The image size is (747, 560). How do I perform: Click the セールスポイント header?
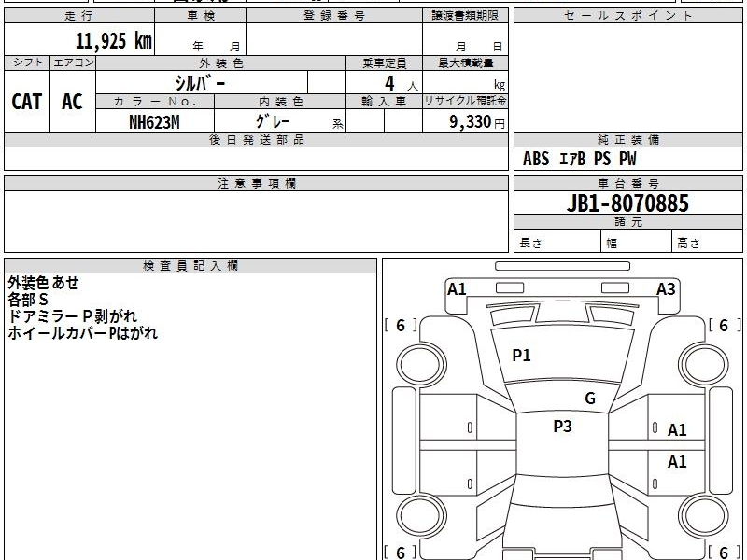pos(627,16)
